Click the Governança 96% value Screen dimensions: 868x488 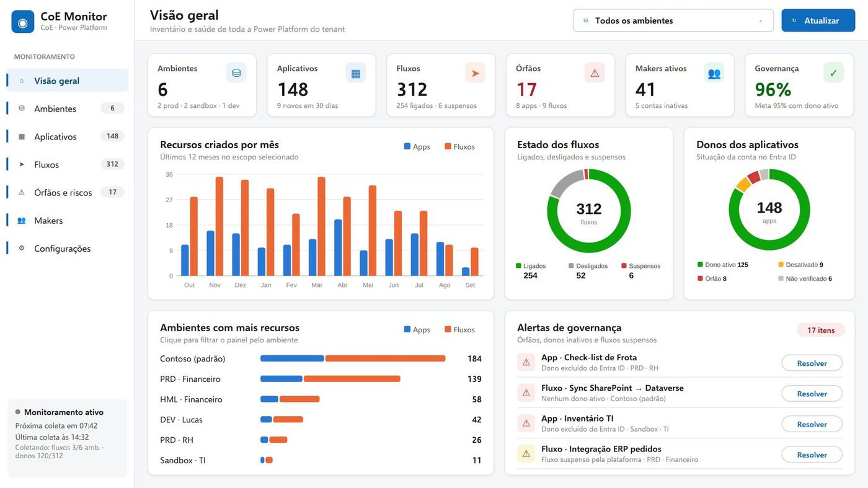pyautogui.click(x=773, y=89)
